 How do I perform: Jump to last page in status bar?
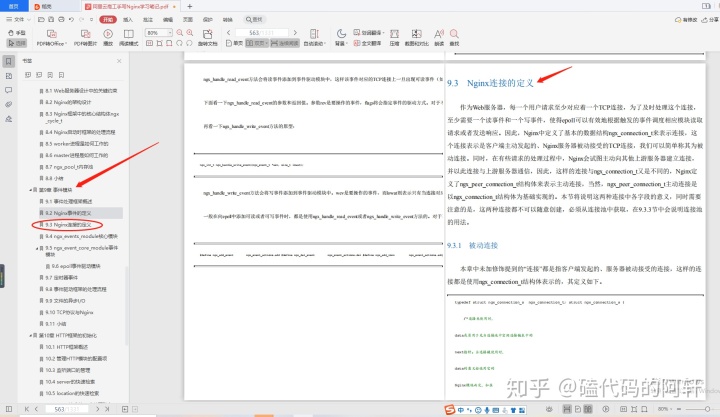pos(107,409)
